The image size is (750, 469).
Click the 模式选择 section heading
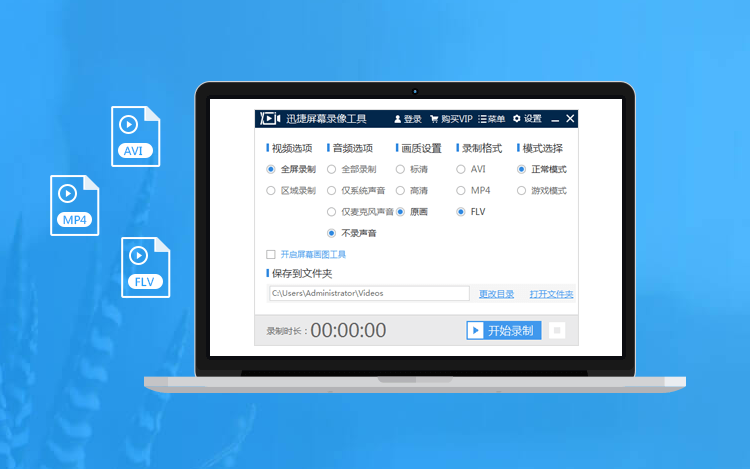click(x=542, y=148)
